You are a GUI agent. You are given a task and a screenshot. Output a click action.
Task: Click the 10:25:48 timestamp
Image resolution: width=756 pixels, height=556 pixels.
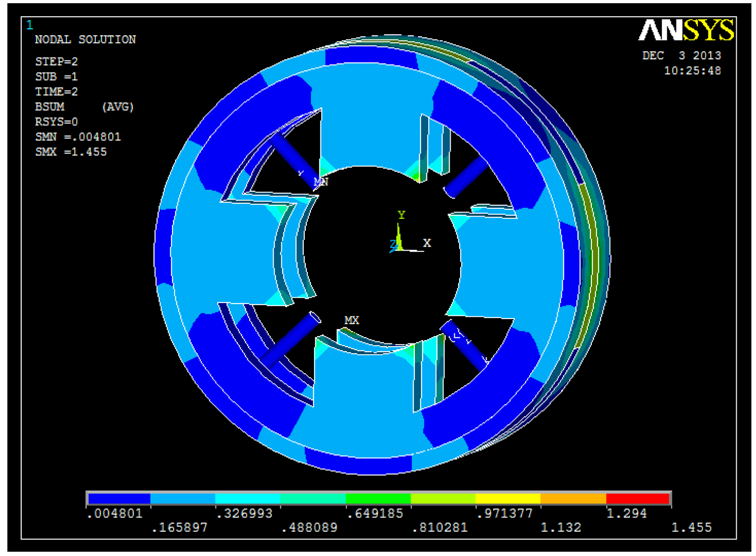(x=692, y=71)
